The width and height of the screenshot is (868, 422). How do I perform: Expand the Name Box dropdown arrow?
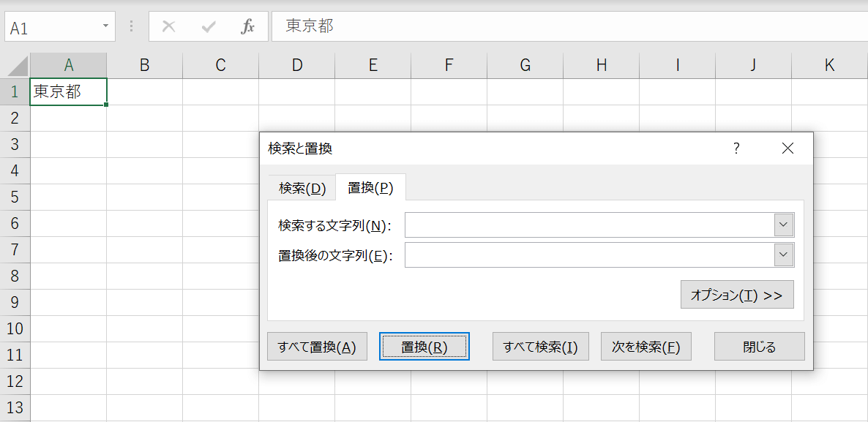105,27
